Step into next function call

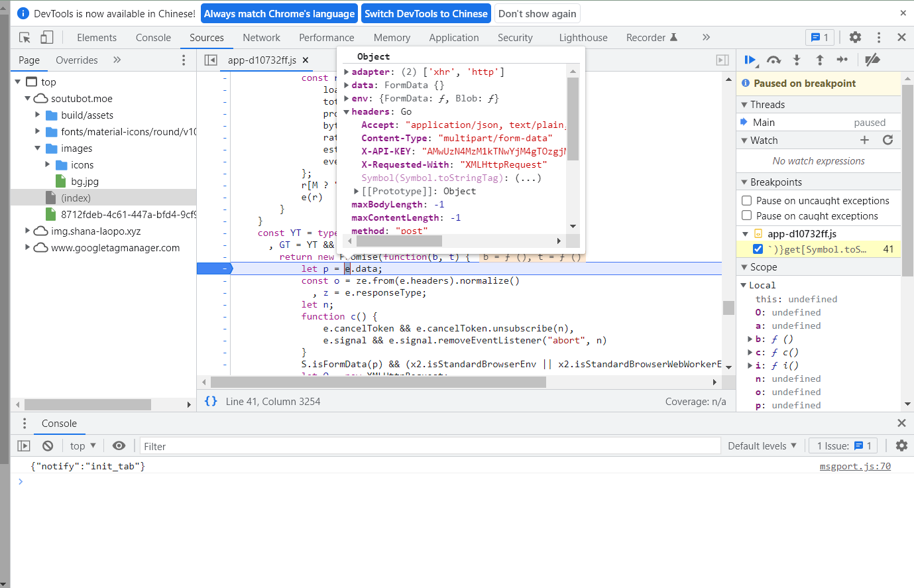[797, 60]
